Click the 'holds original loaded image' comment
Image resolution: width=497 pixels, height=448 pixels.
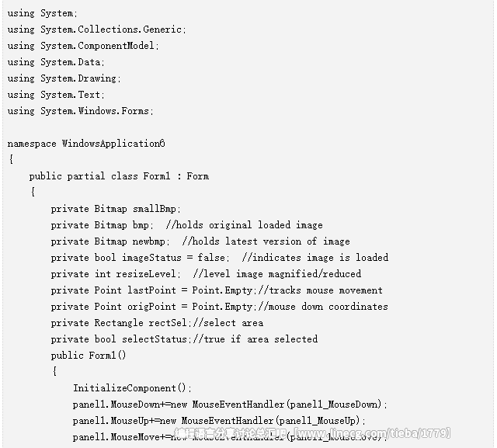click(x=244, y=225)
